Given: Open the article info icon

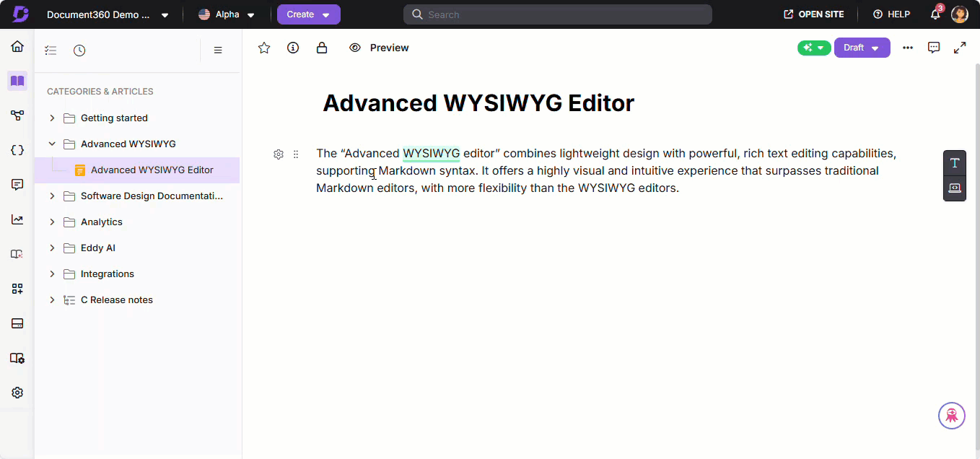Looking at the screenshot, I should point(293,48).
